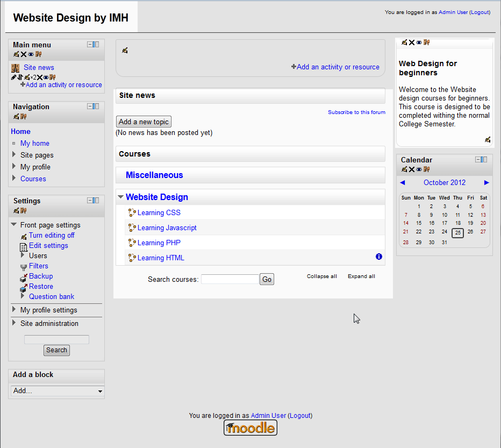Screen dimensions: 501x448
Task: Click the info icon beside Learning HTML
Action: click(x=379, y=257)
